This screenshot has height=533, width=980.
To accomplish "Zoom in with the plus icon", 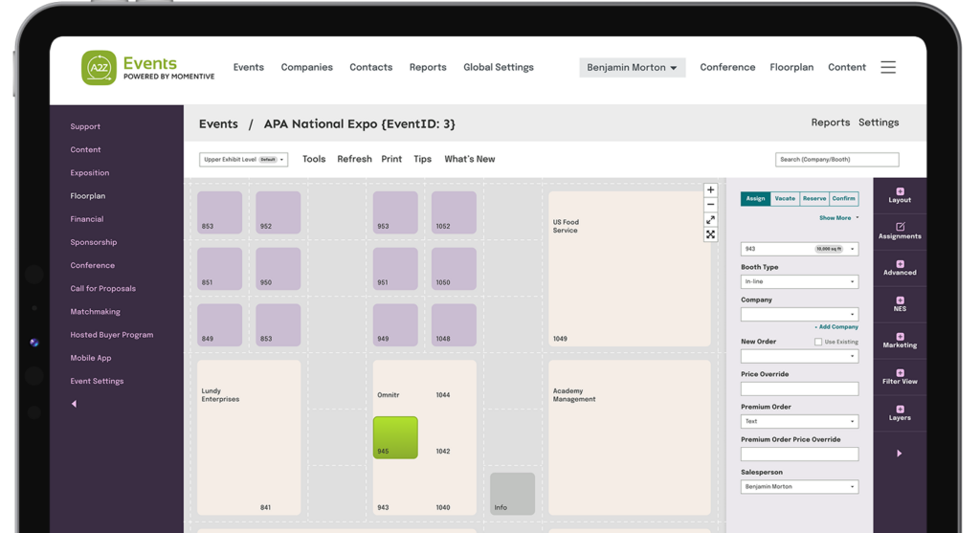I will point(710,190).
